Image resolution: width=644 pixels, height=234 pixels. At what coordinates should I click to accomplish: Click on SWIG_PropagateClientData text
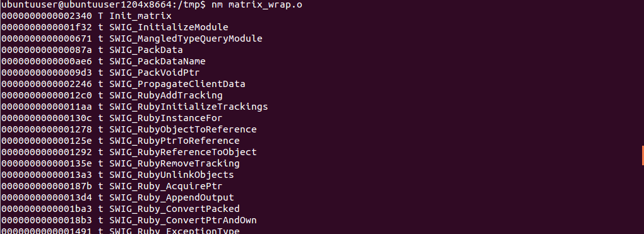[x=177, y=84]
